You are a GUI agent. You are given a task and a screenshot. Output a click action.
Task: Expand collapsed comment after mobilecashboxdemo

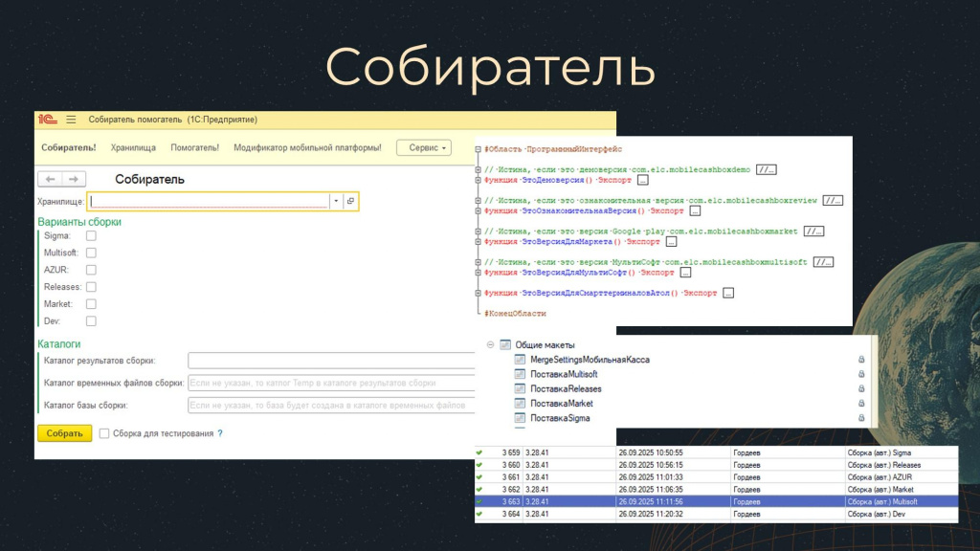[767, 170]
